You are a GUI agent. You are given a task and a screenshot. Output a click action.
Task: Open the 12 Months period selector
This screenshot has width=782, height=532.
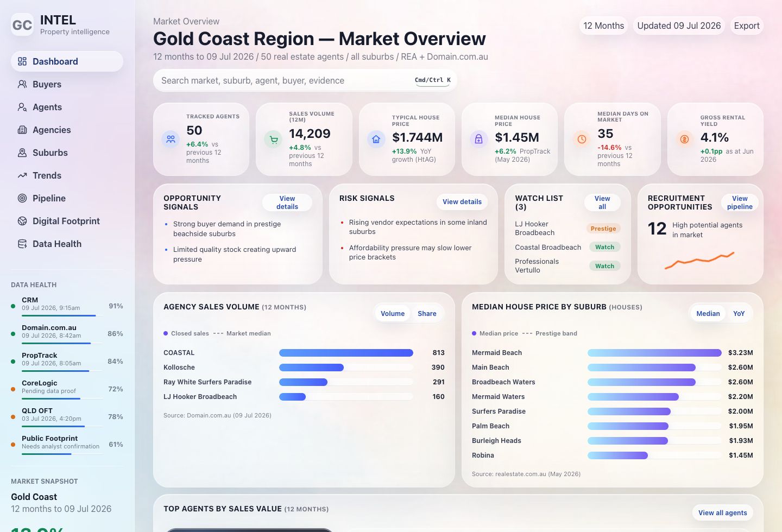pyautogui.click(x=603, y=26)
